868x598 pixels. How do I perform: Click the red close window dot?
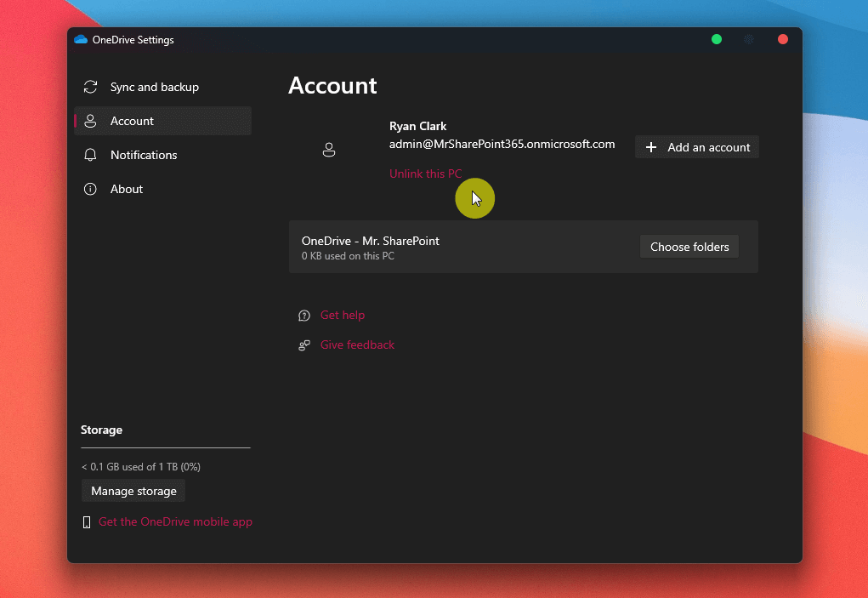[x=783, y=39]
